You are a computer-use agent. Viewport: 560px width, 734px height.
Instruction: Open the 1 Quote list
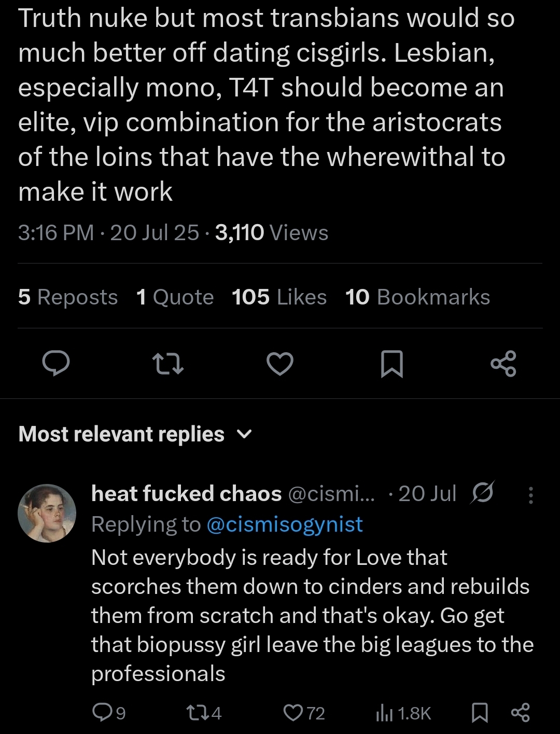click(175, 297)
